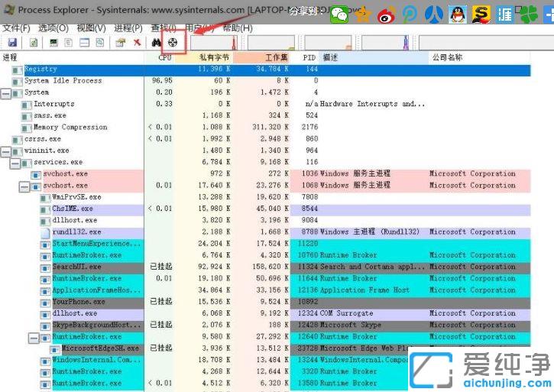Screen dimensions: 554x392
Task: Select the ApplicationFrameHos... process
Action: 96,290
